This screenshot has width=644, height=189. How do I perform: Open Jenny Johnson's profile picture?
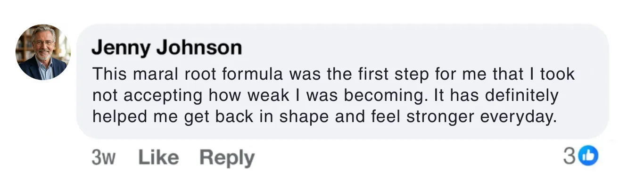pyautogui.click(x=43, y=52)
